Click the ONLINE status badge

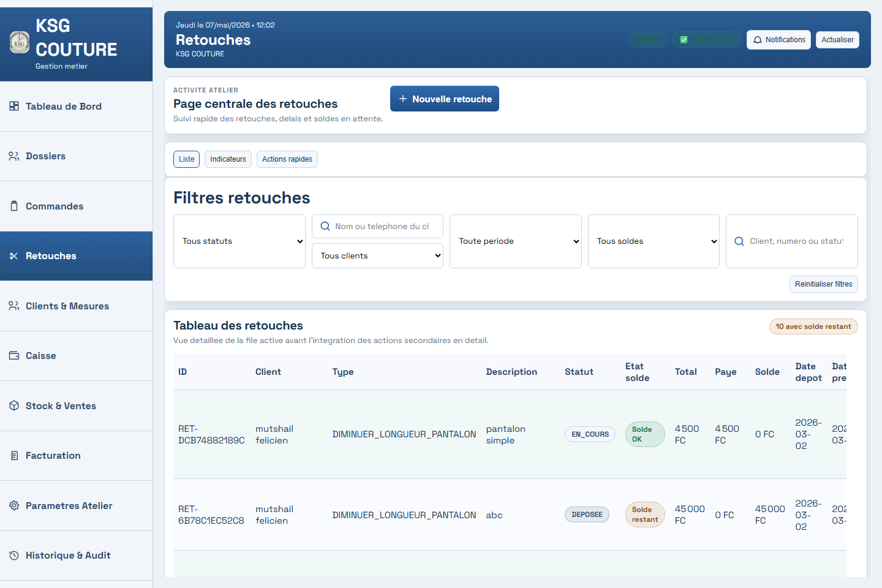pos(647,40)
